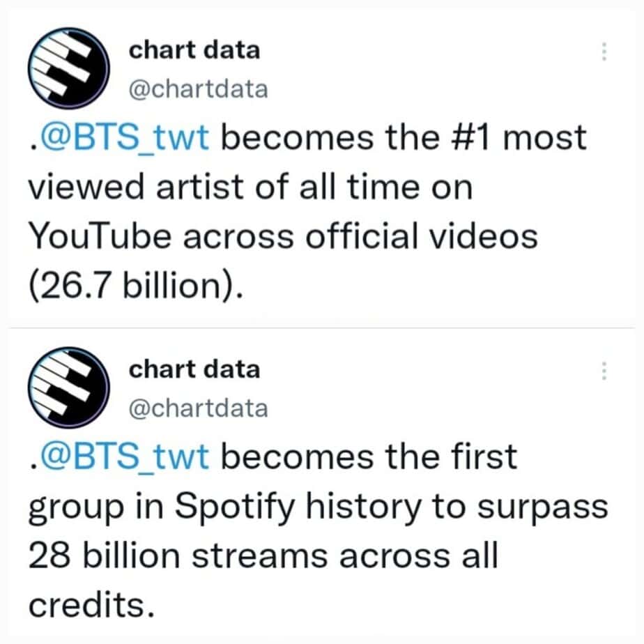
Task: Click chart data avatar on YouTube tweet
Action: coord(68,68)
